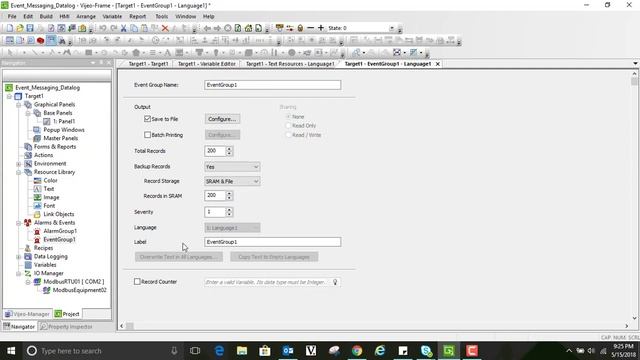Expand the Data Logging tree node

pyautogui.click(x=18, y=257)
